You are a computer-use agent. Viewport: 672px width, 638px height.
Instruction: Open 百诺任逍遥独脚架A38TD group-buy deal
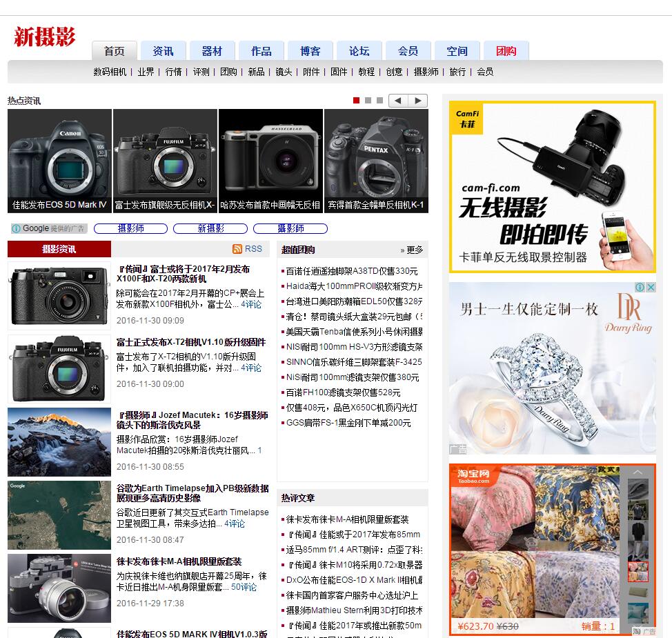(352, 271)
